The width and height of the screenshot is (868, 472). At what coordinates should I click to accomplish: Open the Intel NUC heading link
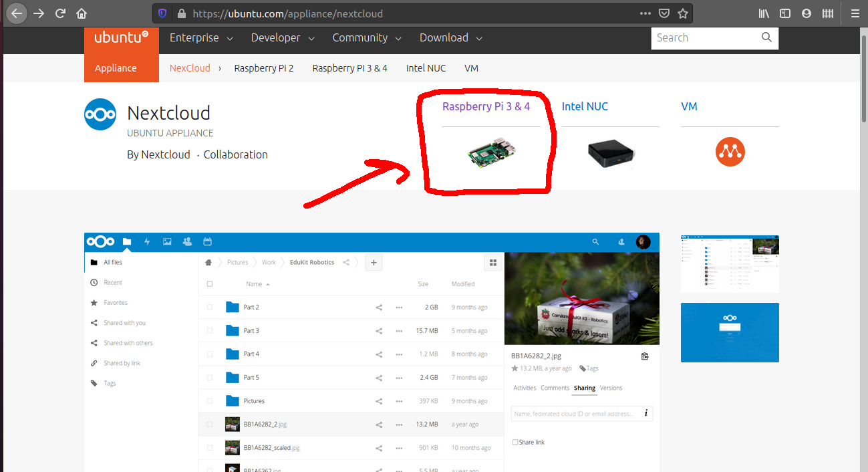[585, 106]
